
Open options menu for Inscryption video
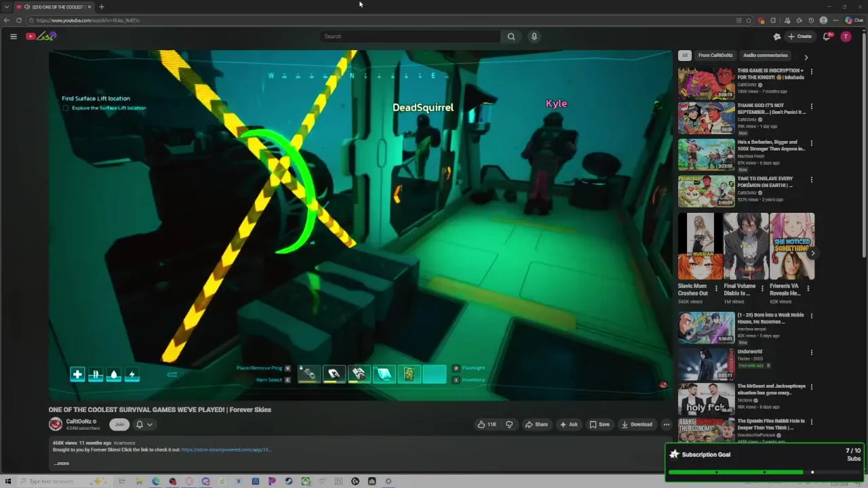click(x=812, y=71)
